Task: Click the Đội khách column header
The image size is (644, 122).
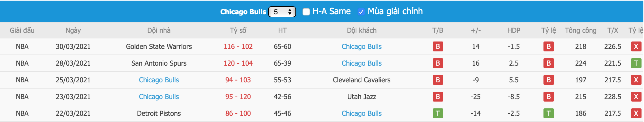Action: (362, 30)
